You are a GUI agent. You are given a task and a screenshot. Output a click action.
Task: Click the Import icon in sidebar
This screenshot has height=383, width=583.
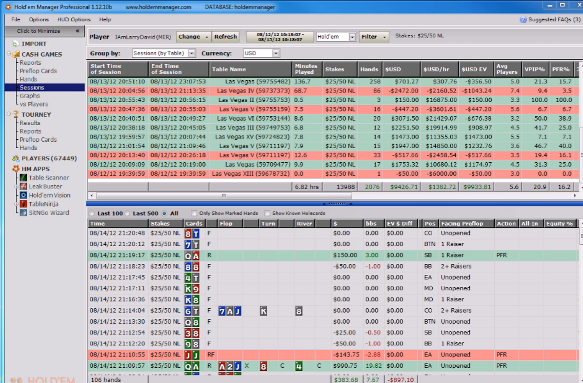point(15,44)
